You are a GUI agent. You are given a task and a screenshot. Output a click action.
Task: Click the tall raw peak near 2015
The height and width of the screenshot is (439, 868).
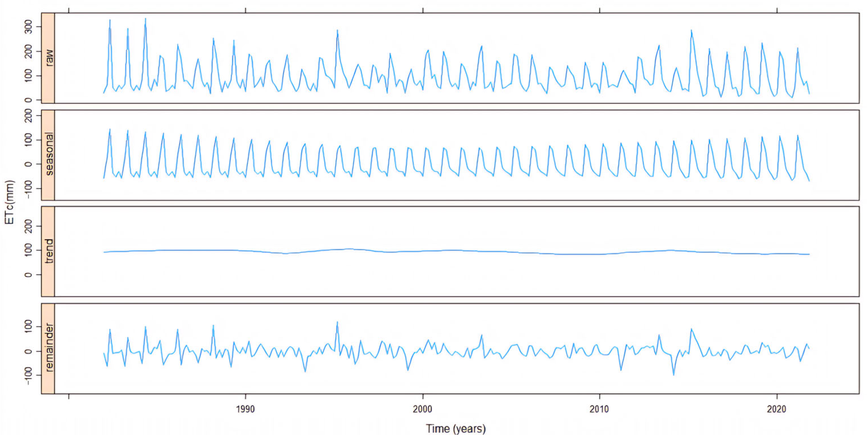tap(691, 31)
